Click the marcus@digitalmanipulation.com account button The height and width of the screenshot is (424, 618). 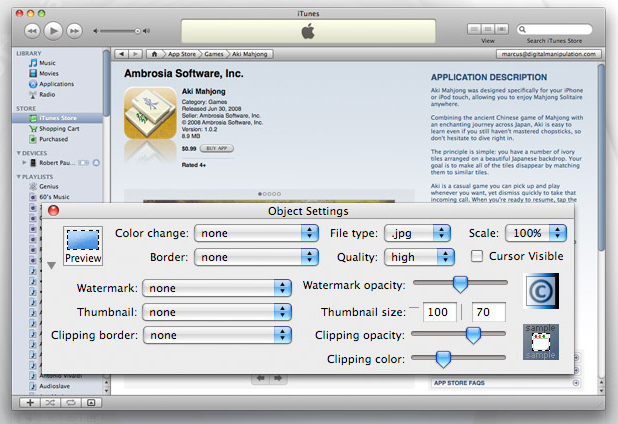(548, 54)
